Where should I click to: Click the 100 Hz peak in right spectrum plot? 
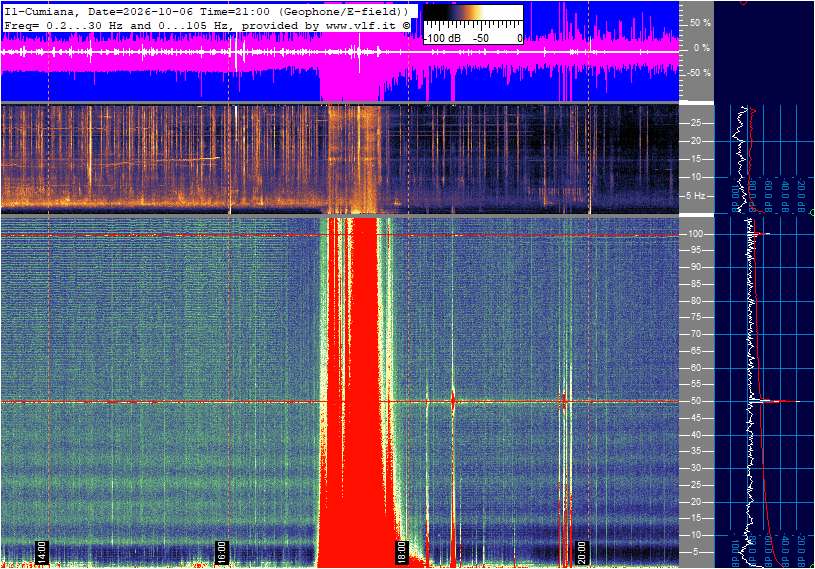point(761,234)
